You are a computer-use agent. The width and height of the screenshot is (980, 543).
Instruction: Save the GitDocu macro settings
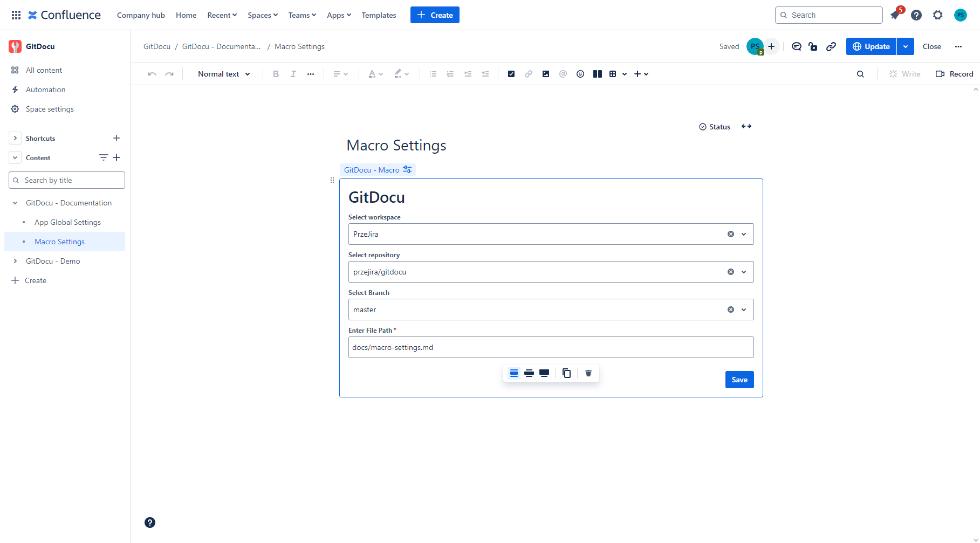pos(739,380)
